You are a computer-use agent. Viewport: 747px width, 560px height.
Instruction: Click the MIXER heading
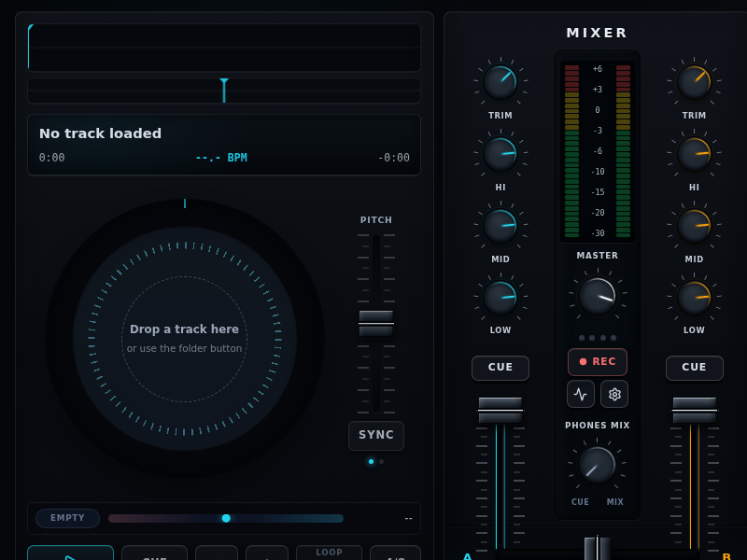coord(597,33)
